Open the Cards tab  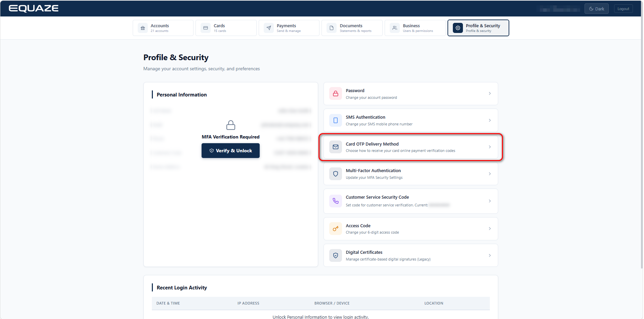click(226, 28)
